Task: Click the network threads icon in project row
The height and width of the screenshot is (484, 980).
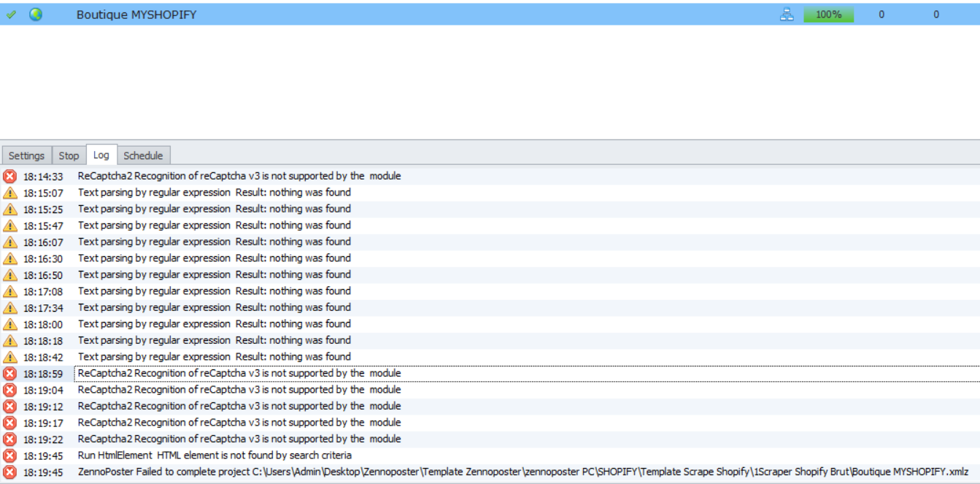Action: [x=787, y=14]
